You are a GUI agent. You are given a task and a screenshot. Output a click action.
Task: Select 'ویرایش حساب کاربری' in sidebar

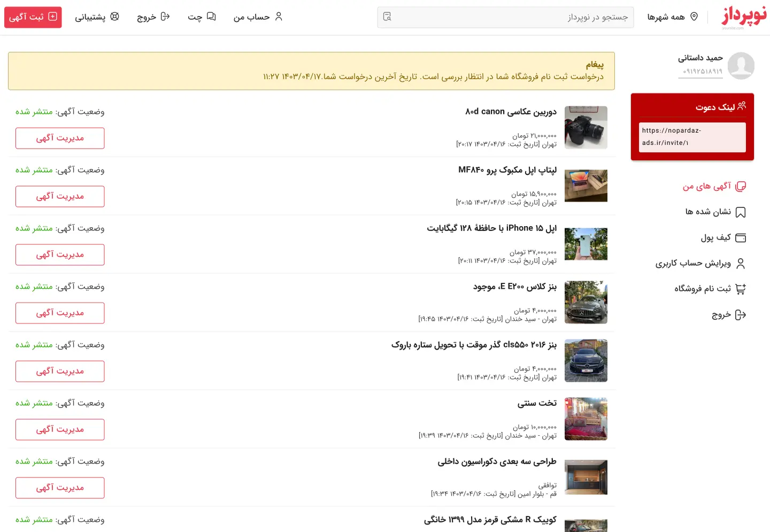tap(693, 263)
